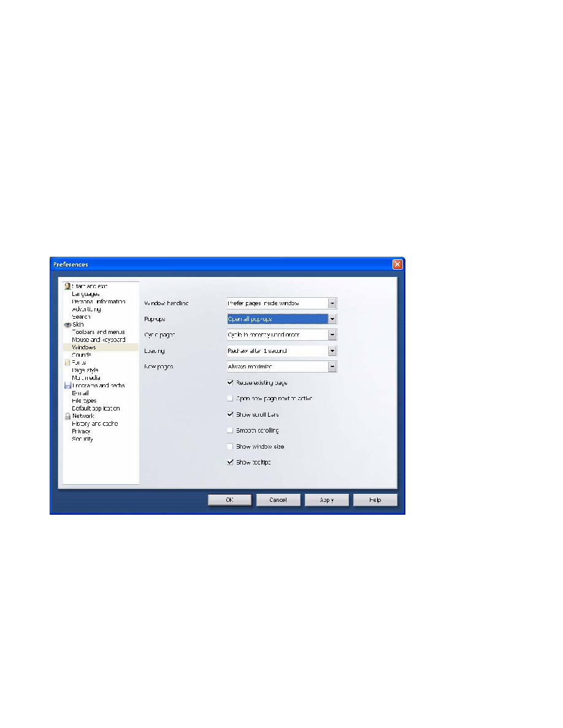The width and height of the screenshot is (563, 728).
Task: Click the Apply button
Action: pyautogui.click(x=326, y=499)
